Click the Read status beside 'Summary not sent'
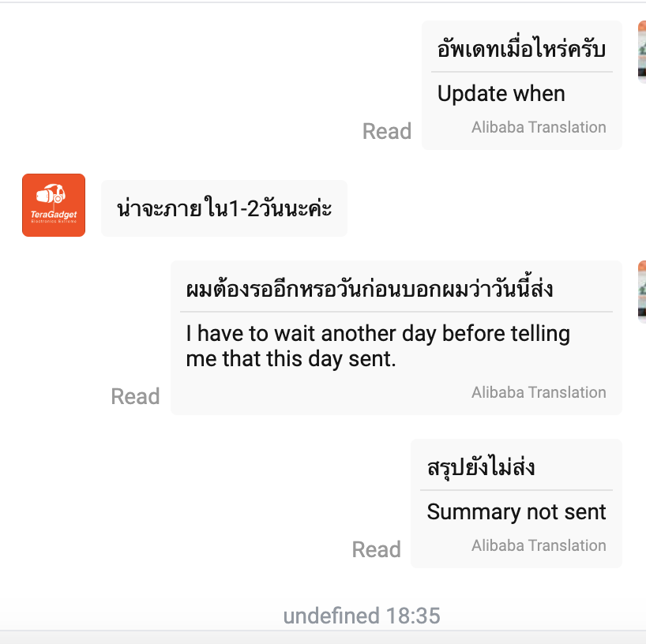Image resolution: width=646 pixels, height=644 pixels. pyautogui.click(x=376, y=550)
